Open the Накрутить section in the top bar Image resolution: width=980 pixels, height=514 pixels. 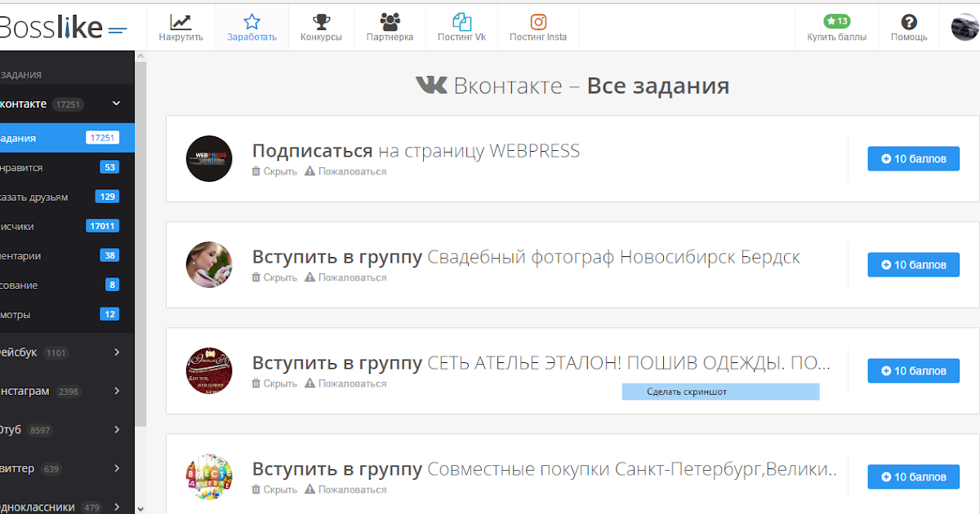tap(180, 28)
